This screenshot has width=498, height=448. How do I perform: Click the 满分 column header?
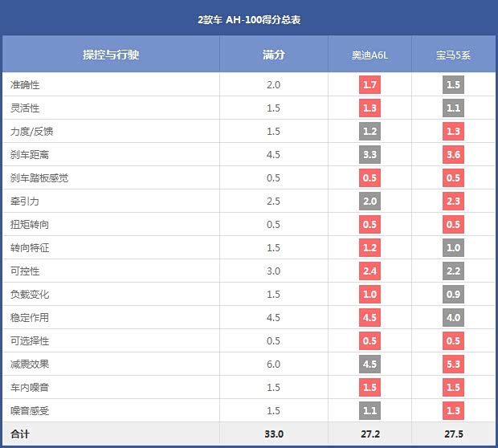tap(274, 55)
